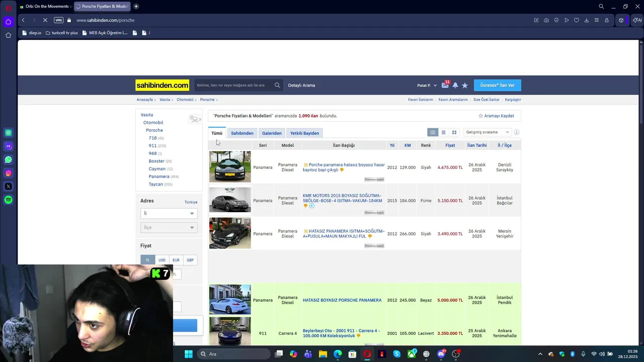Select TL currency option
644x362 pixels.
148,260
